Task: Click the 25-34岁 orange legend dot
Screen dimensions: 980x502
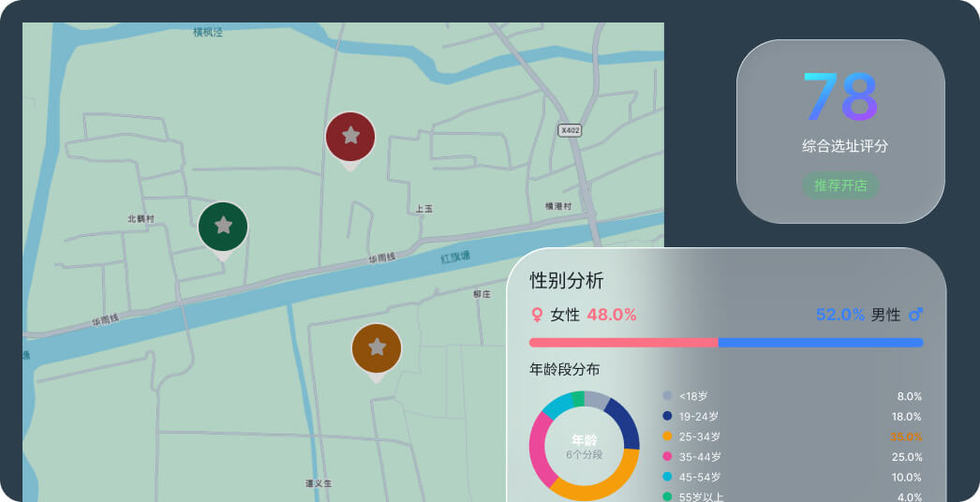Action: (x=667, y=436)
